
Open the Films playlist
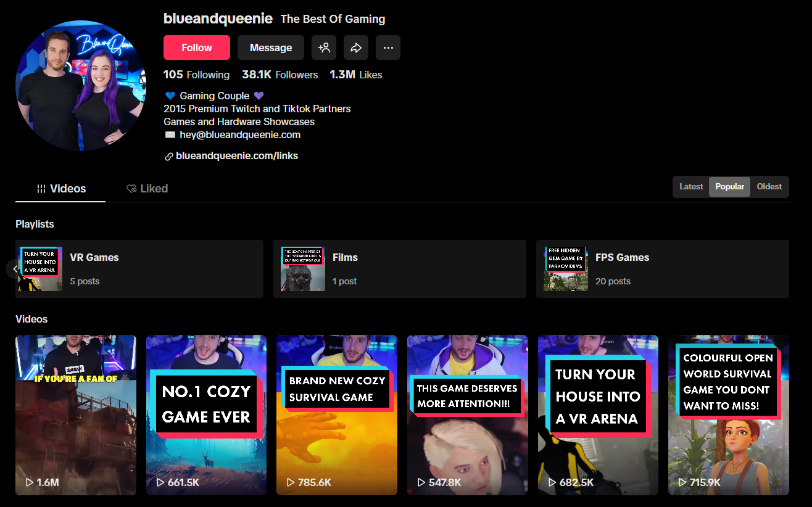click(400, 269)
